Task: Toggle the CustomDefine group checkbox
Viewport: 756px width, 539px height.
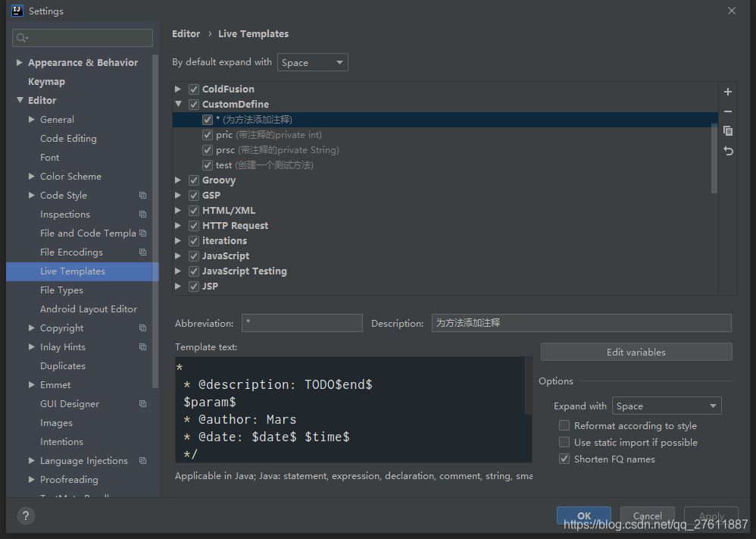Action: (194, 104)
